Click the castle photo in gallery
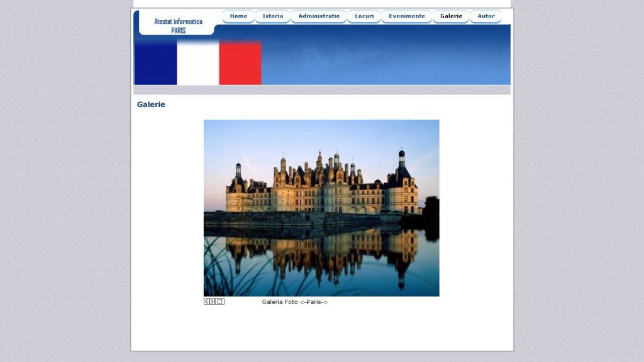The image size is (644, 362). 321,208
